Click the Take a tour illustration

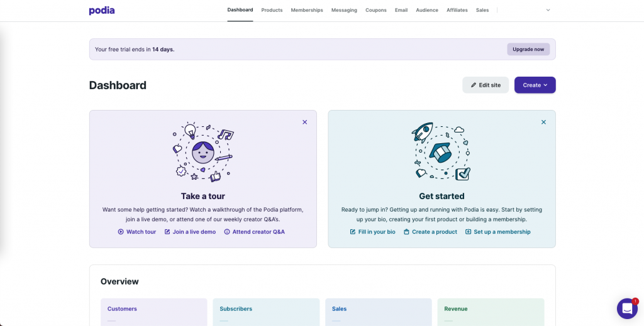pos(203,152)
